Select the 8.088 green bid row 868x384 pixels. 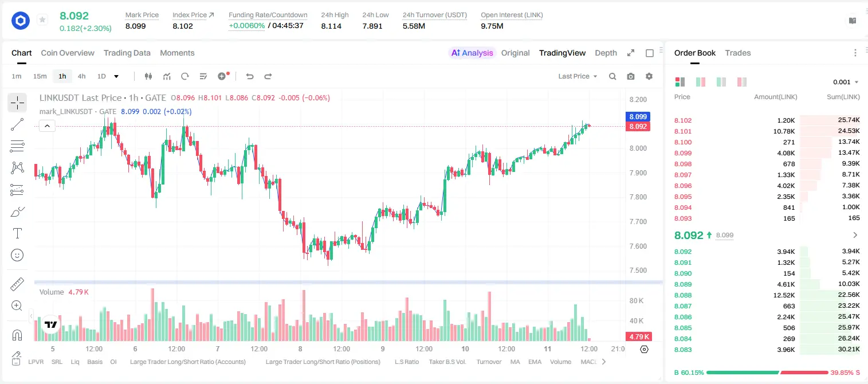[767, 295]
